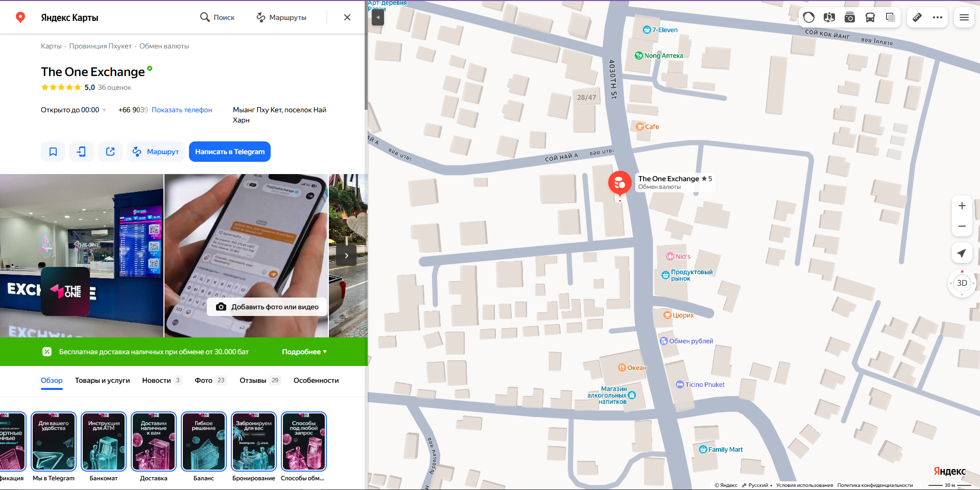
Task: Open the Обмен валюты category breadcrumb
Action: coord(164,46)
